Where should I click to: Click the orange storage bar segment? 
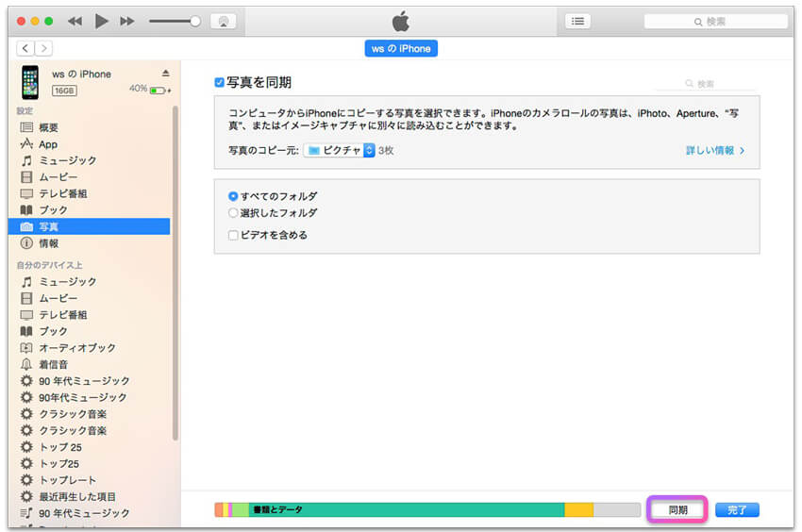(219, 509)
